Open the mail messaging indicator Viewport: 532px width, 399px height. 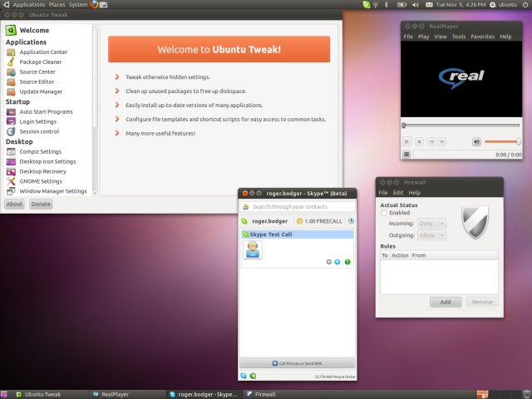(x=429, y=5)
